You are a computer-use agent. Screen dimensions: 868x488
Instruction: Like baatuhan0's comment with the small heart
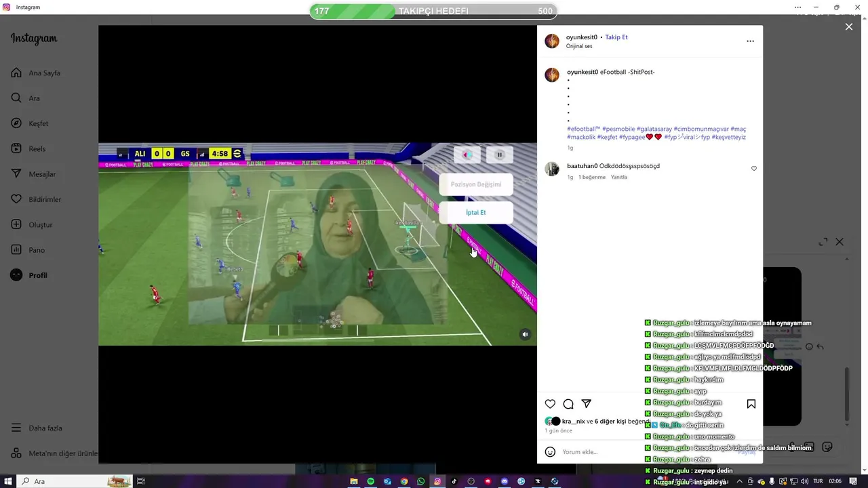753,169
